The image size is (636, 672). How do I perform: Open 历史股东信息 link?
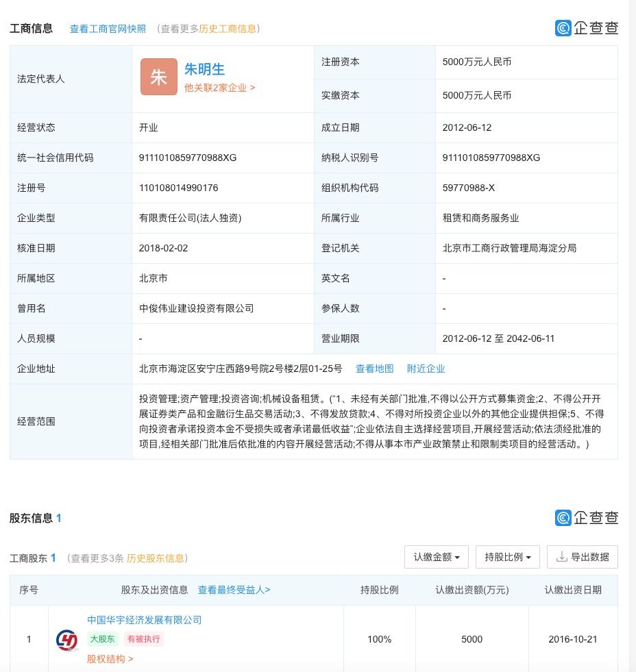[x=156, y=558]
